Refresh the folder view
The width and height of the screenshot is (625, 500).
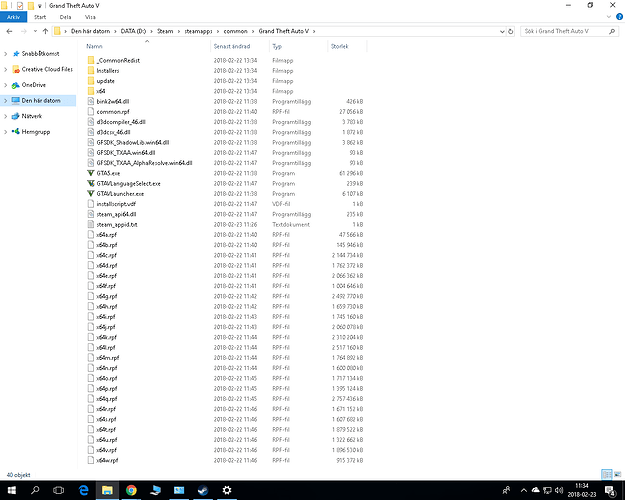pos(511,31)
